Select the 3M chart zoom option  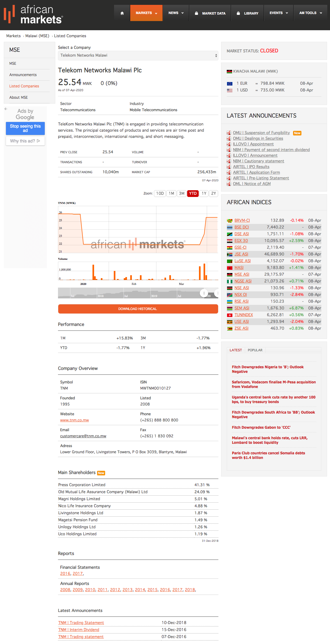pos(182,193)
